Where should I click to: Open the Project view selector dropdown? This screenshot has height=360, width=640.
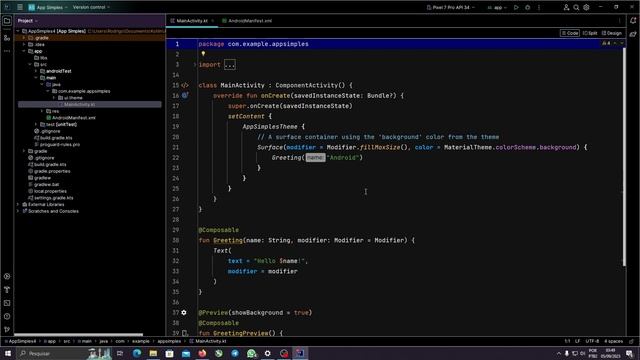coord(28,20)
